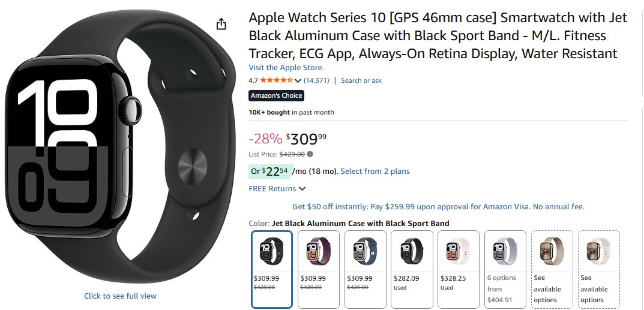Select the $328.25 used rose gold swatch
Image resolution: width=644 pixels, height=310 pixels.
(x=459, y=269)
